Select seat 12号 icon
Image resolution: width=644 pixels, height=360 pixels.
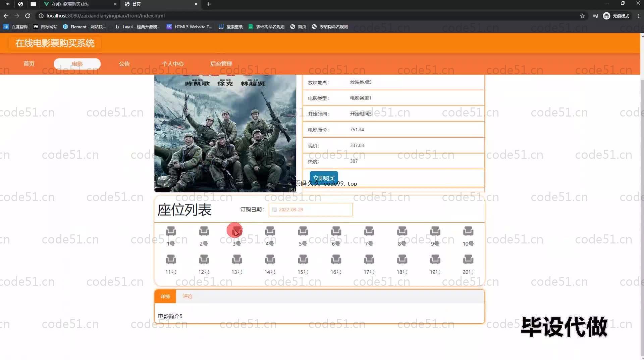tap(204, 259)
